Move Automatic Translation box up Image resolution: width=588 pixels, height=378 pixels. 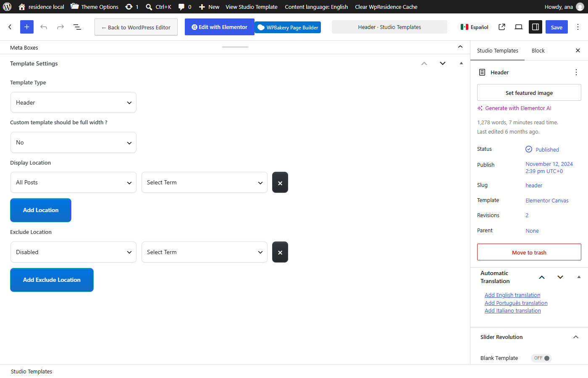click(x=542, y=277)
